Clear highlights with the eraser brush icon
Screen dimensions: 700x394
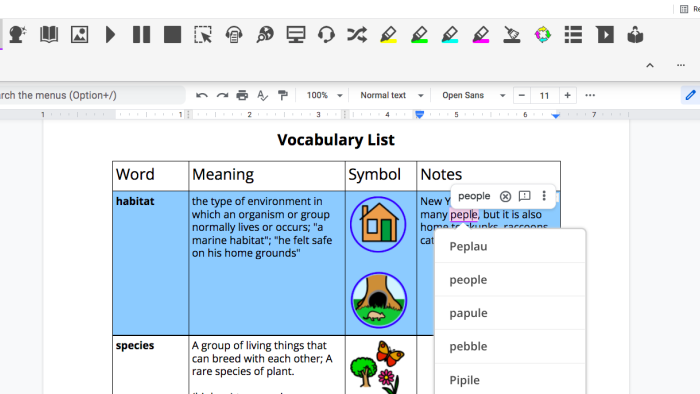512,34
